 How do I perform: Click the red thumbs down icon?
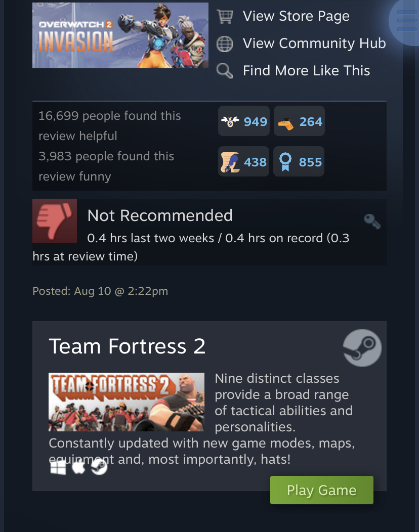coord(55,221)
